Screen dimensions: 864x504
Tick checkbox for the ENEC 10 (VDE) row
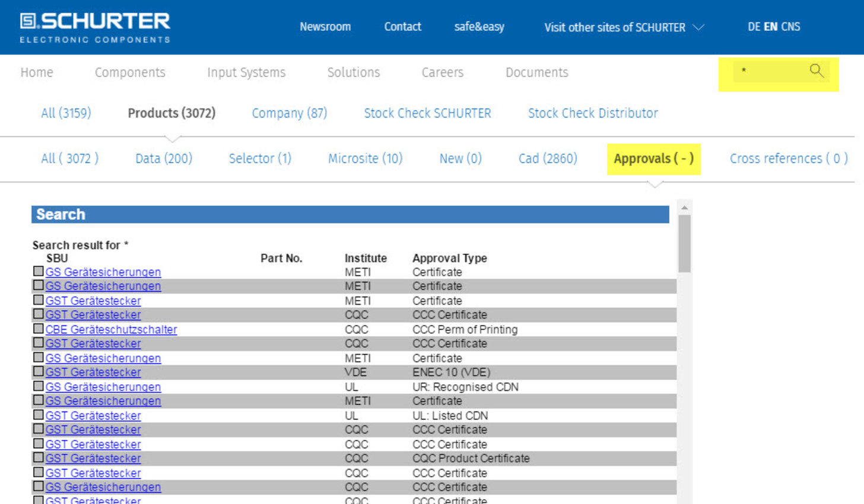coord(39,372)
